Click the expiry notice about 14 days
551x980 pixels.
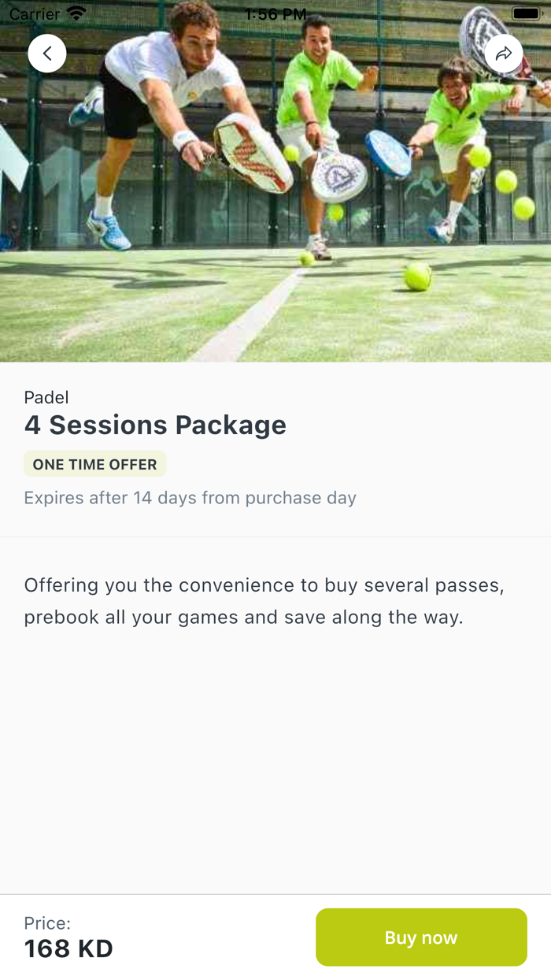[x=190, y=498]
